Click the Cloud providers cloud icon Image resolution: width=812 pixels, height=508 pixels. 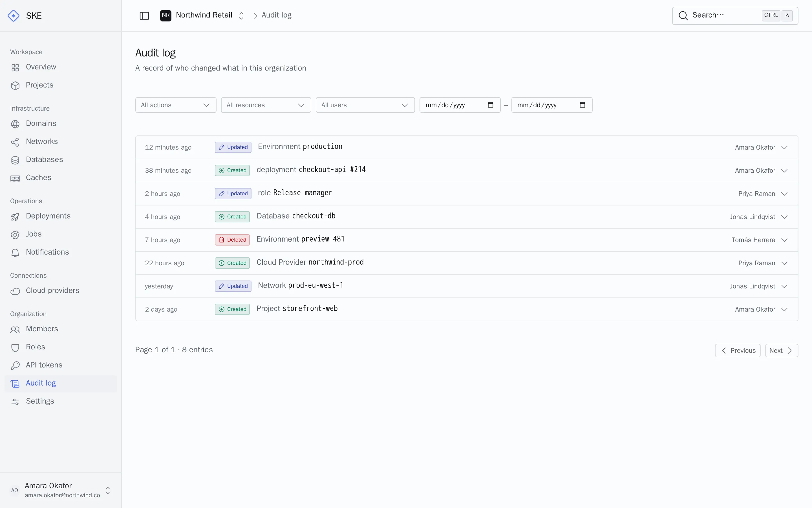point(15,291)
